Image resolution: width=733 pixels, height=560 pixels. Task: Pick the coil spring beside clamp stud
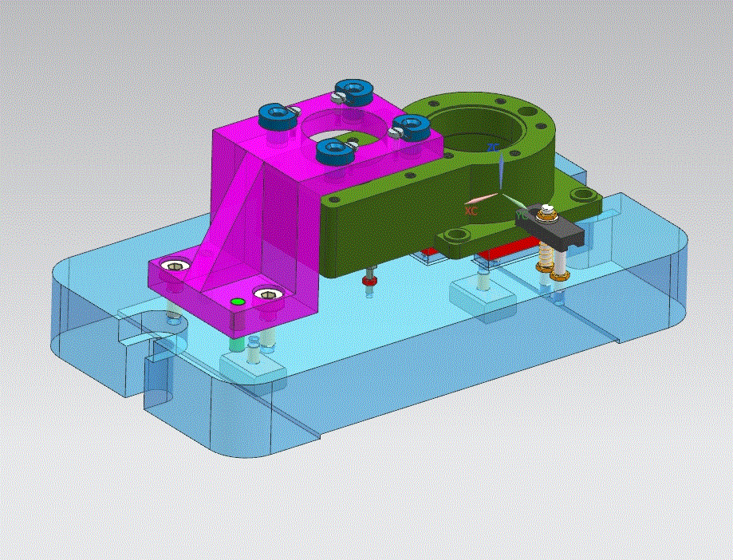(545, 255)
